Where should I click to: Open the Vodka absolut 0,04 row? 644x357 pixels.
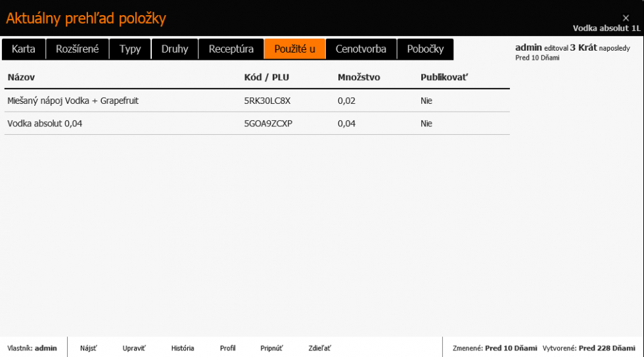(45, 124)
